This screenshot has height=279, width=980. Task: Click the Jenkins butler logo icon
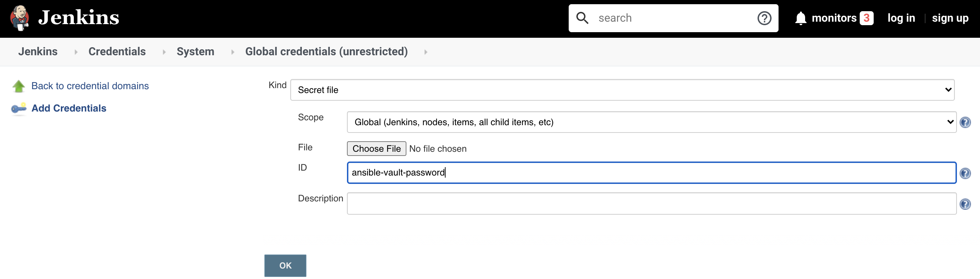19,18
